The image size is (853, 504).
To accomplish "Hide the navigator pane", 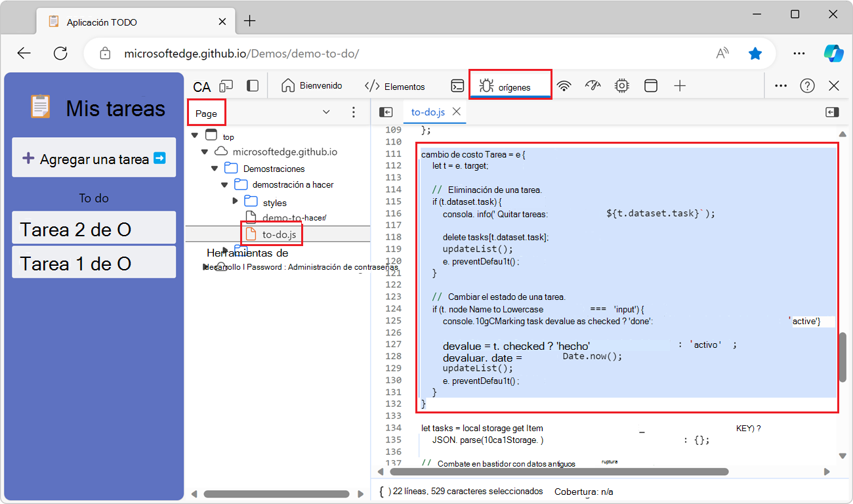I will [x=386, y=112].
